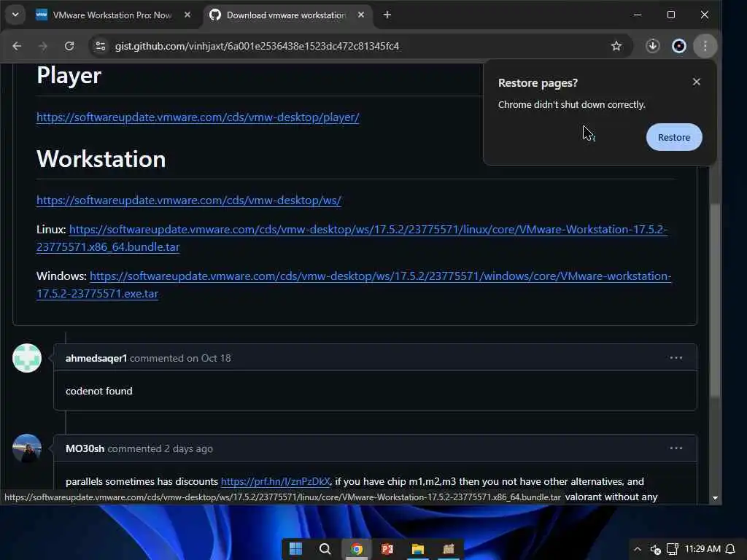Reload the current page
Viewport: 747px width, 560px height.
coord(69,46)
